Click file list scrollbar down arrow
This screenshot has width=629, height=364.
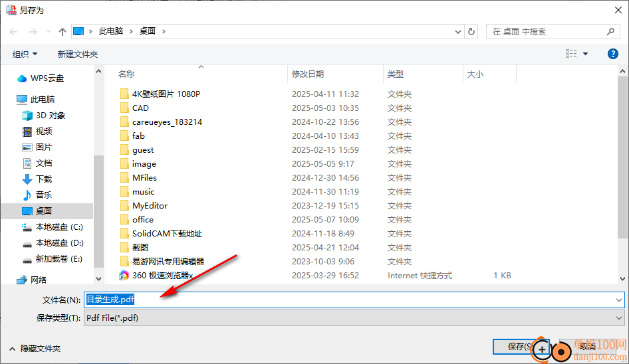pos(622,278)
